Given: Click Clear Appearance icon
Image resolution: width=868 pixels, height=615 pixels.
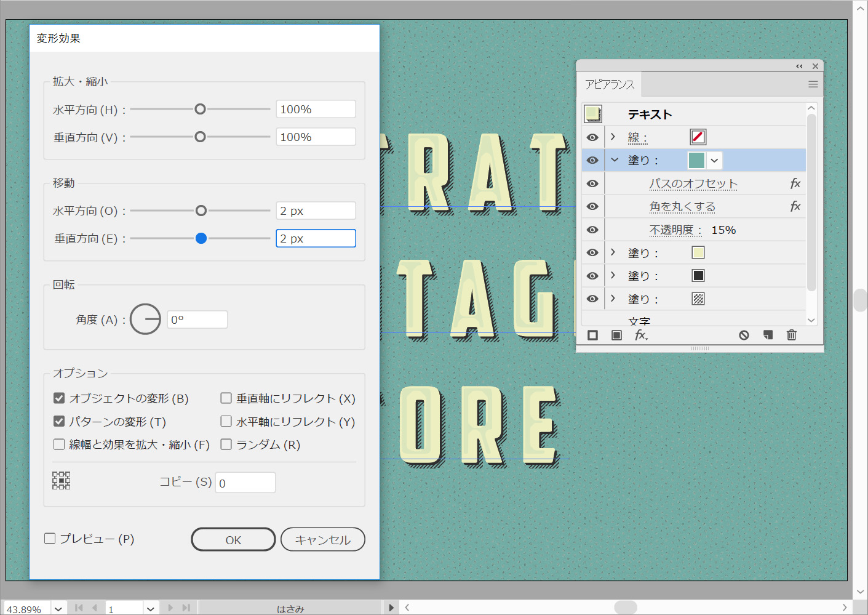Looking at the screenshot, I should pyautogui.click(x=744, y=335).
